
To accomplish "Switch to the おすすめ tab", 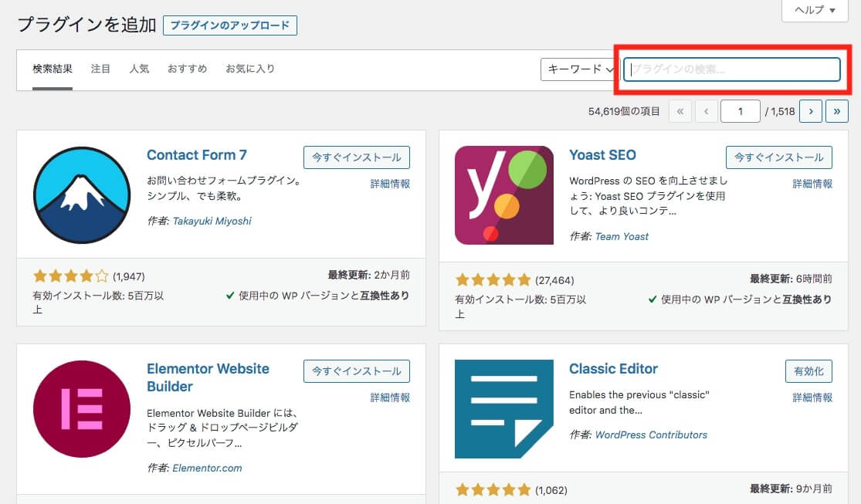I will click(x=187, y=69).
